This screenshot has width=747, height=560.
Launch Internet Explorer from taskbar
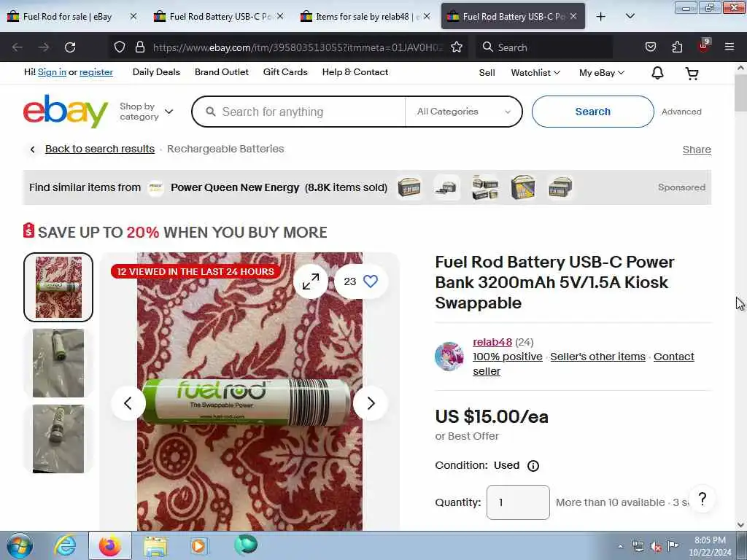click(x=65, y=545)
